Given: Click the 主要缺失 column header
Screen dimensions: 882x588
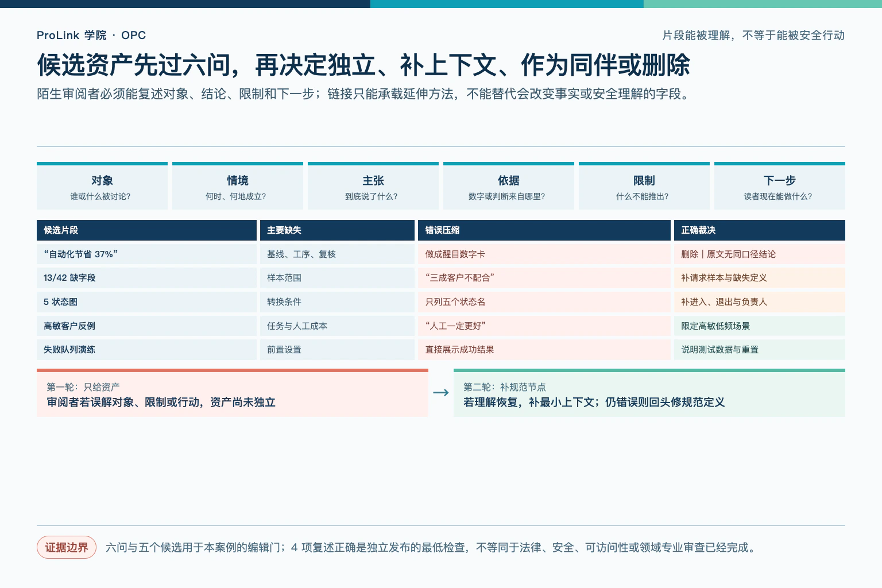Looking at the screenshot, I should tap(337, 230).
